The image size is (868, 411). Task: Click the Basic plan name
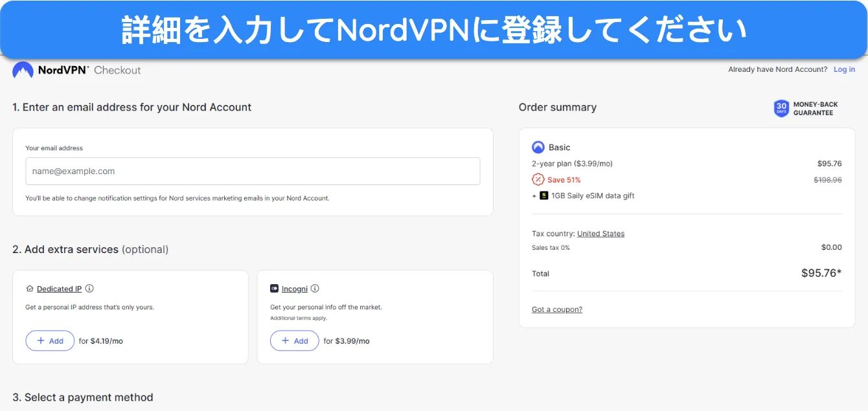coord(560,148)
